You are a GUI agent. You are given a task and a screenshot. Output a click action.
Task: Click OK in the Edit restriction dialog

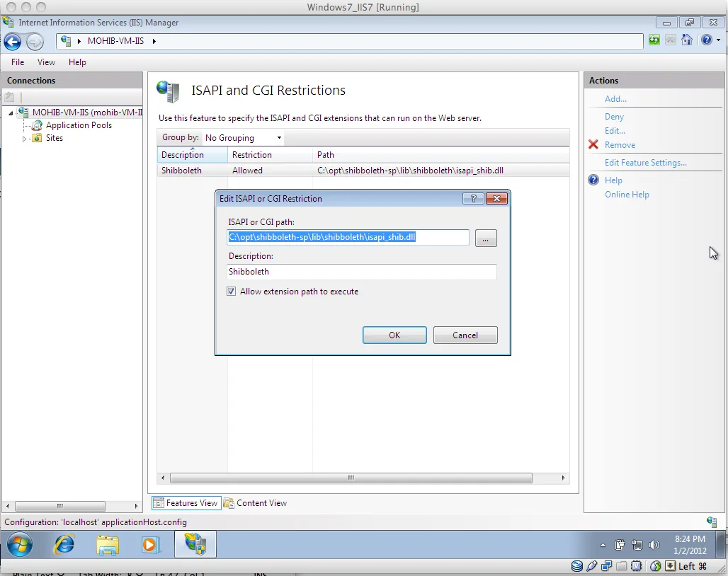point(394,335)
